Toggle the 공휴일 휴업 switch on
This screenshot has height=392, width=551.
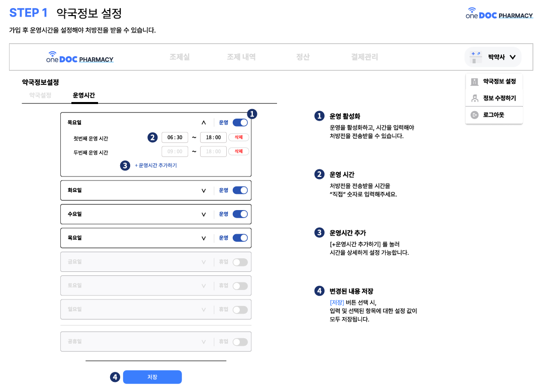tap(240, 342)
